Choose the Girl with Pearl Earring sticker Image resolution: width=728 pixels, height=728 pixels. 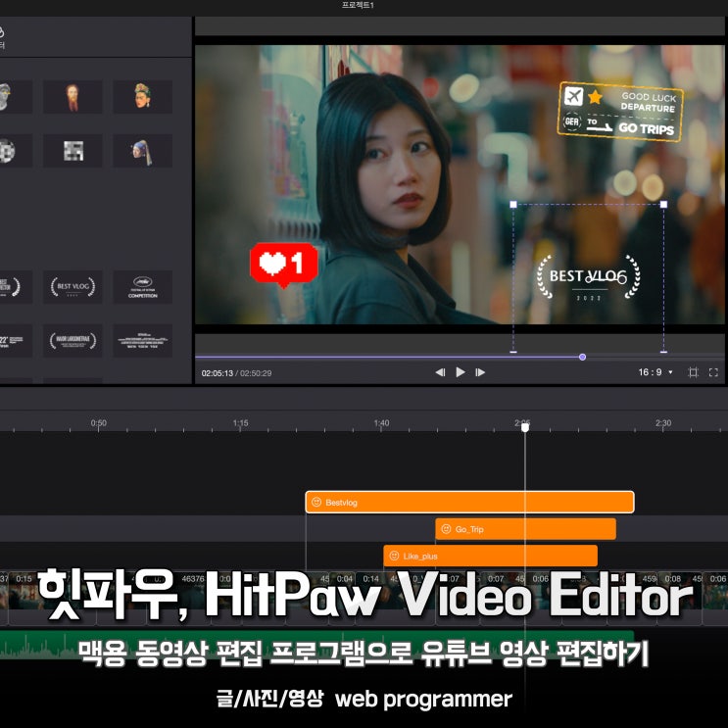142,151
